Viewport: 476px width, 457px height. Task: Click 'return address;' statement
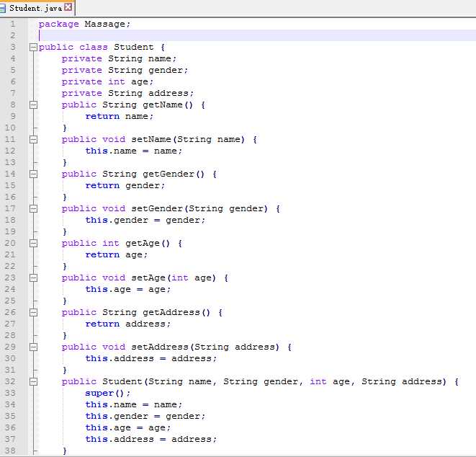127,324
